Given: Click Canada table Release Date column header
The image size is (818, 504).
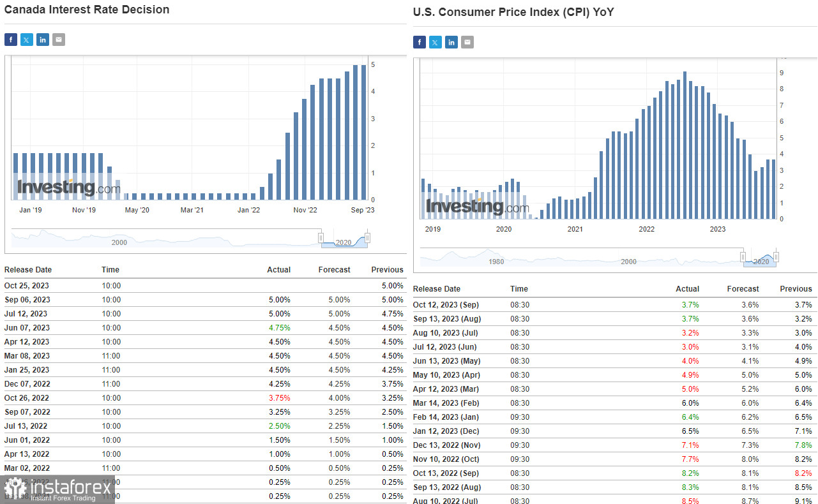Looking at the screenshot, I should point(28,270).
